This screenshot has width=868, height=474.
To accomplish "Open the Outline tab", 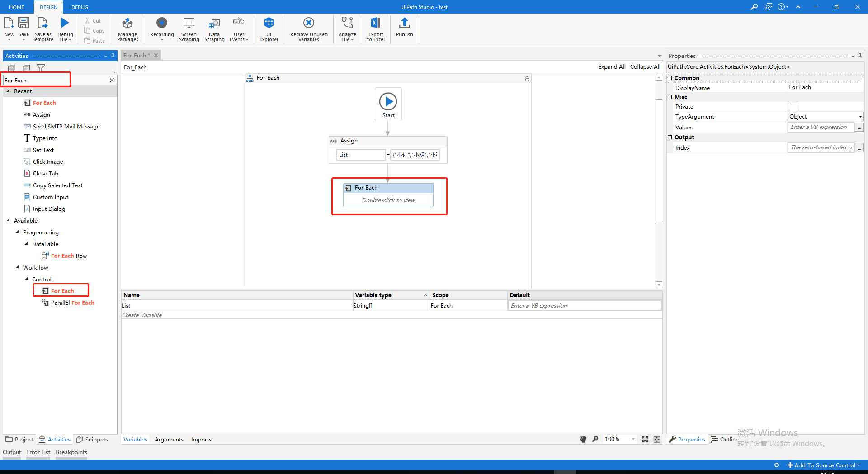I will pos(725,439).
